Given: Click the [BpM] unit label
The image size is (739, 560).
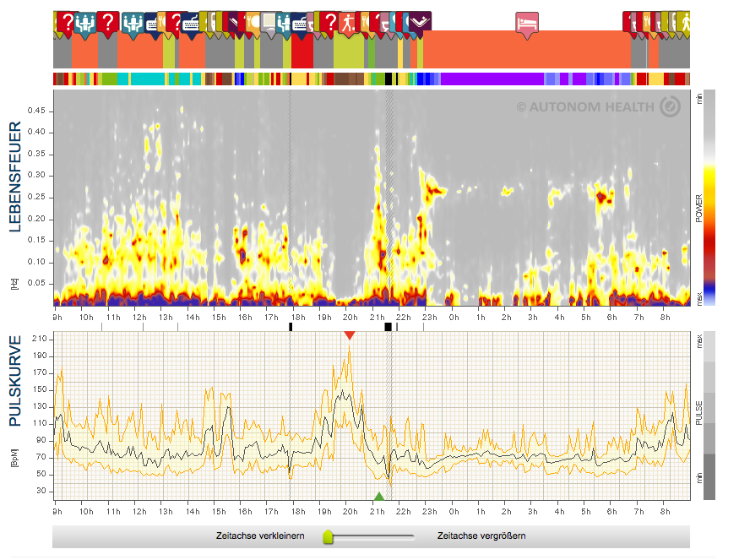Looking at the screenshot, I should pos(14,458).
